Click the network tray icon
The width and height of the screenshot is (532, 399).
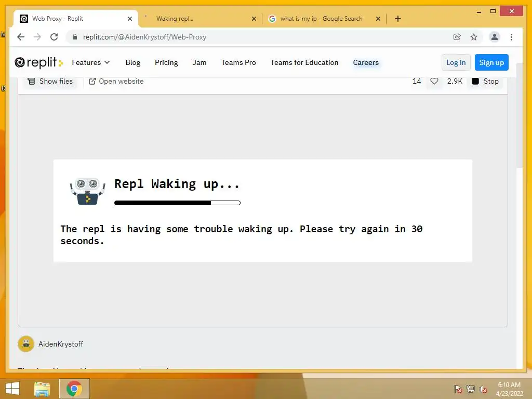click(x=471, y=389)
